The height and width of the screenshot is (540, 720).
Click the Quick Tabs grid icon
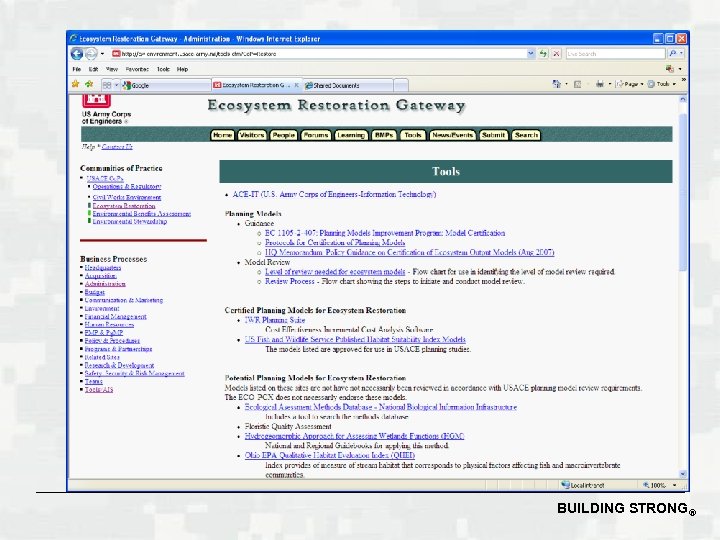[107, 85]
